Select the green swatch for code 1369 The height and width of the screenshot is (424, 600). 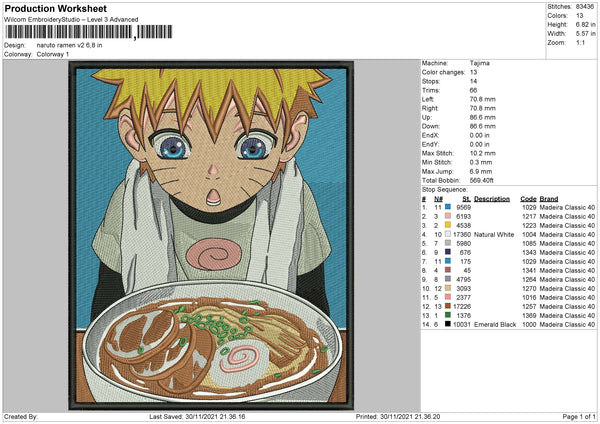448,315
